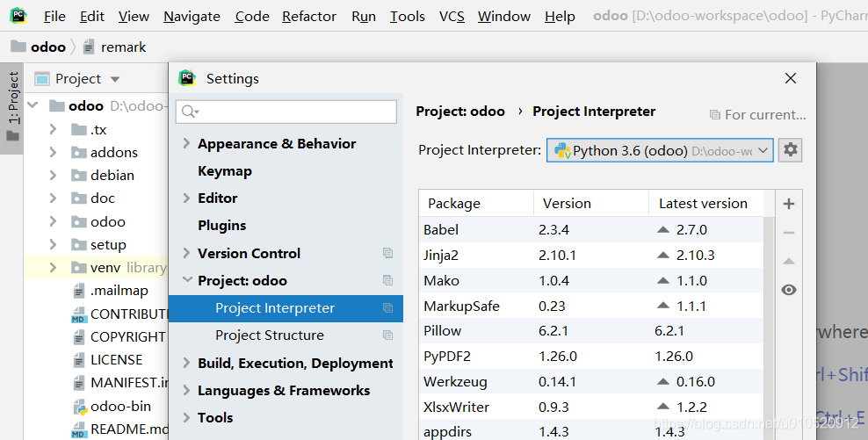Viewport: 868px width, 440px height.
Task: Expand the odoo subfolder arrow
Action: [x=53, y=221]
